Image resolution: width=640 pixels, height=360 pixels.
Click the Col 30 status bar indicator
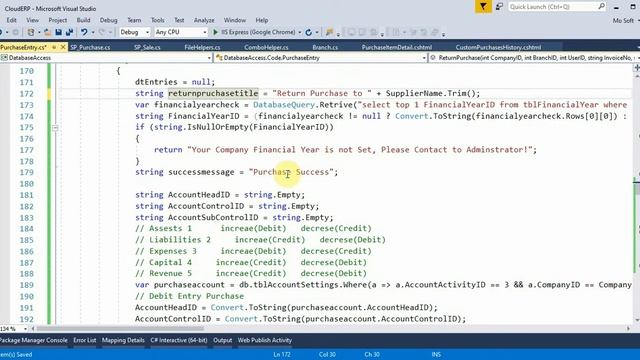click(327, 354)
